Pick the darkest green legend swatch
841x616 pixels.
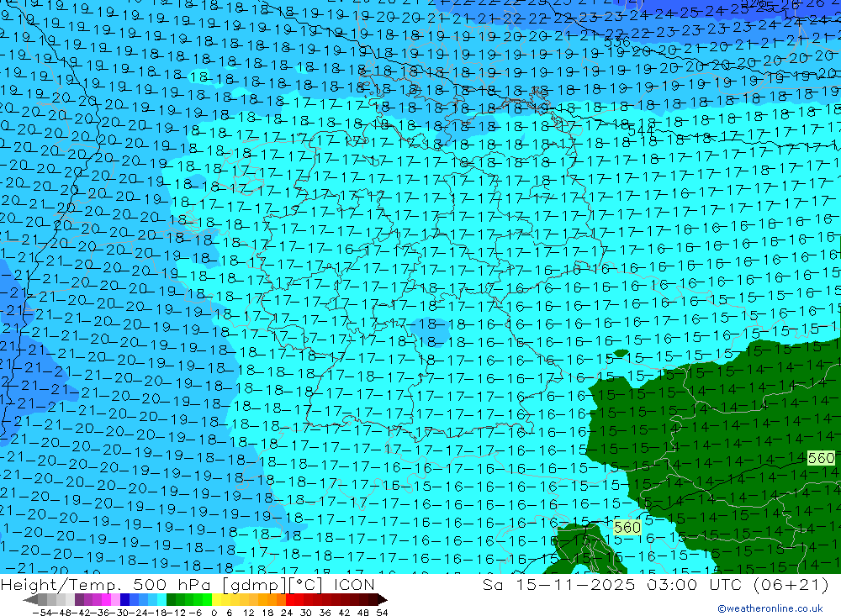click(x=171, y=599)
